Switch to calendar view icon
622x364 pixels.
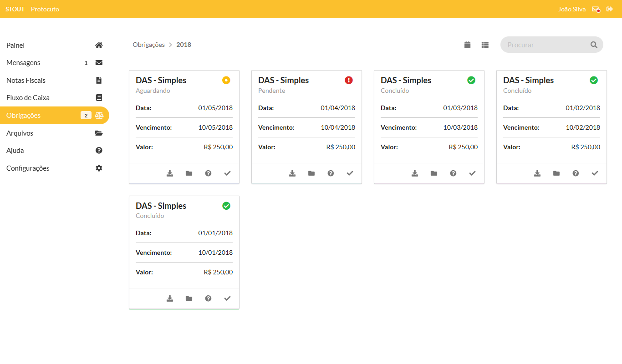[x=467, y=45]
